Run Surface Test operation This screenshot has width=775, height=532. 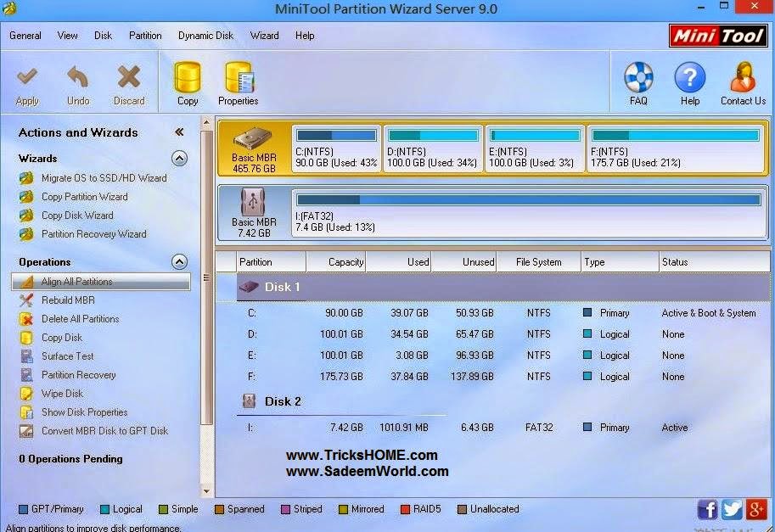67,356
